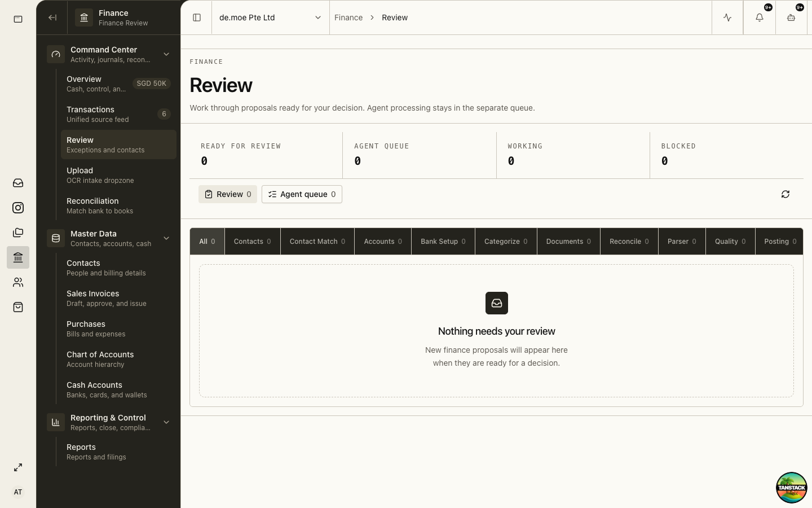Open the agent robot icon in the header
Screen dimensions: 812x508
coord(791,17)
